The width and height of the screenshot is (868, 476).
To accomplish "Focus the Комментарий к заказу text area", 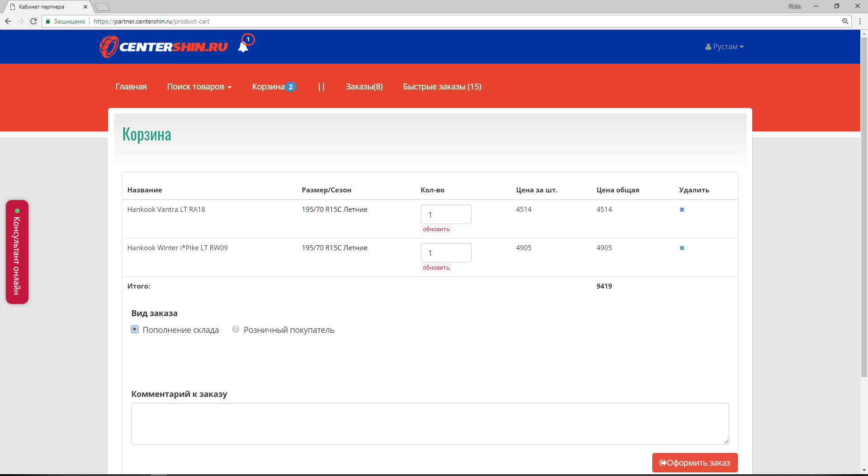I will tap(430, 424).
